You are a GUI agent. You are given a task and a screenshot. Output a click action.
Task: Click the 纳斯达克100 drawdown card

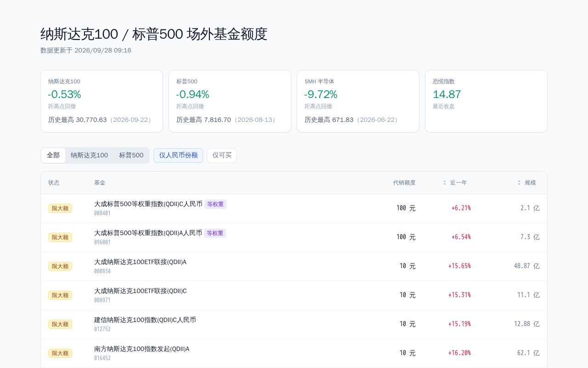102,101
